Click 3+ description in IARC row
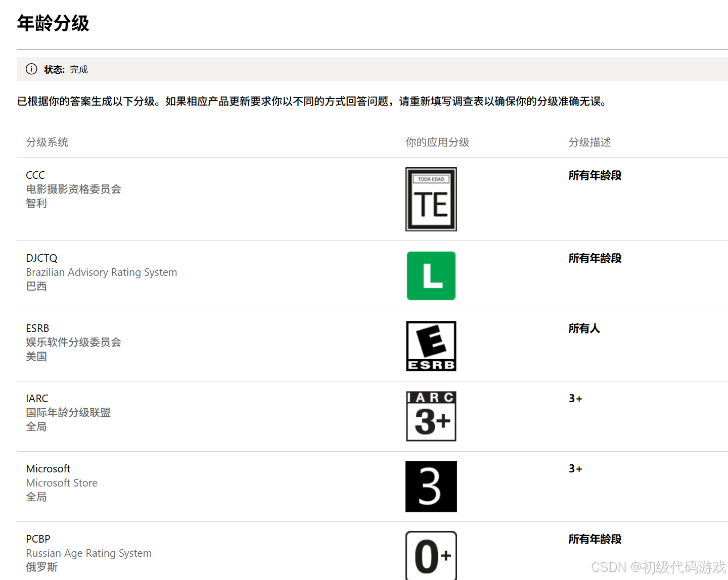Screen dimensions: 728x580 pos(575,399)
